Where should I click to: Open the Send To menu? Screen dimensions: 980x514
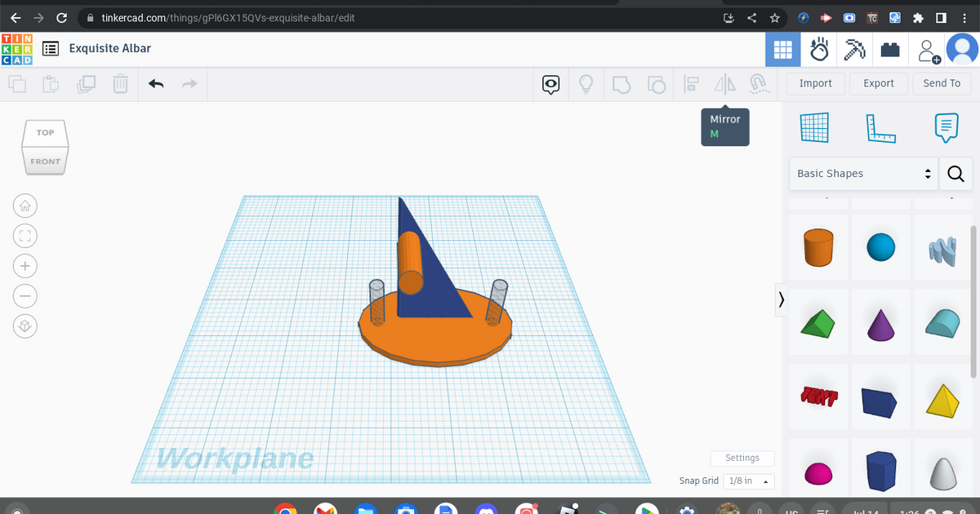pyautogui.click(x=942, y=83)
